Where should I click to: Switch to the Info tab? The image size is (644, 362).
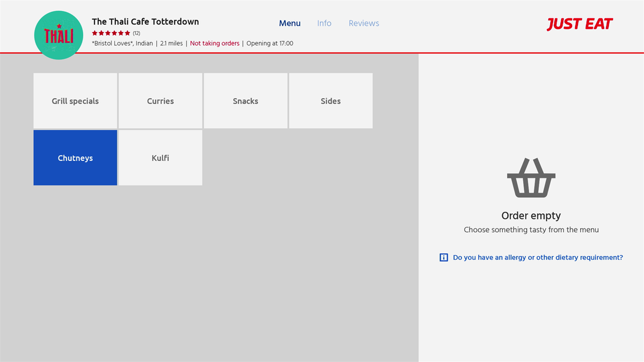point(324,23)
